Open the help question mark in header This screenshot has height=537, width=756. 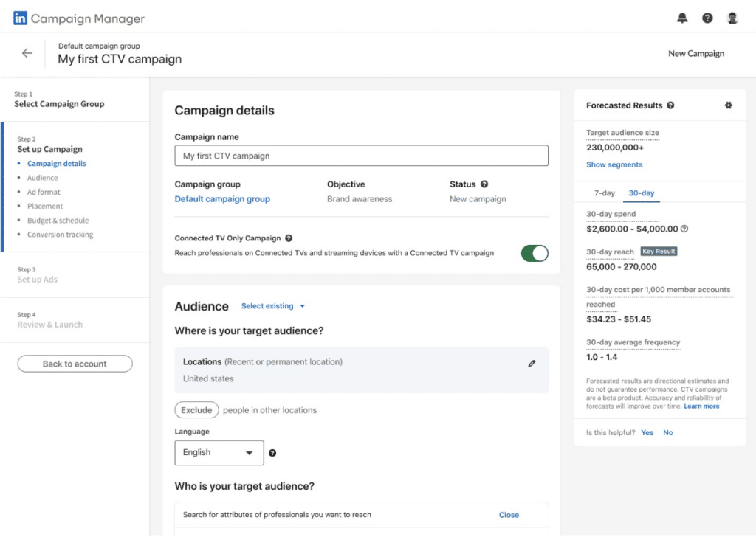[x=707, y=18]
